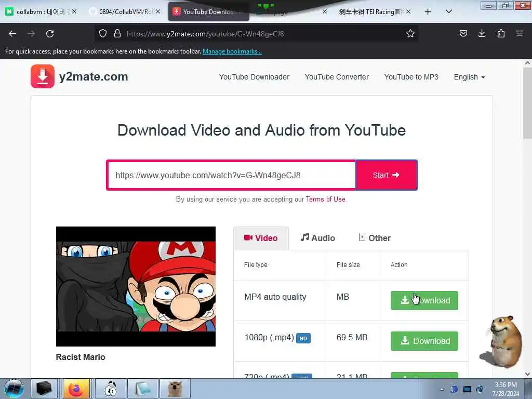Click into the YouTube URL input field

231,175
